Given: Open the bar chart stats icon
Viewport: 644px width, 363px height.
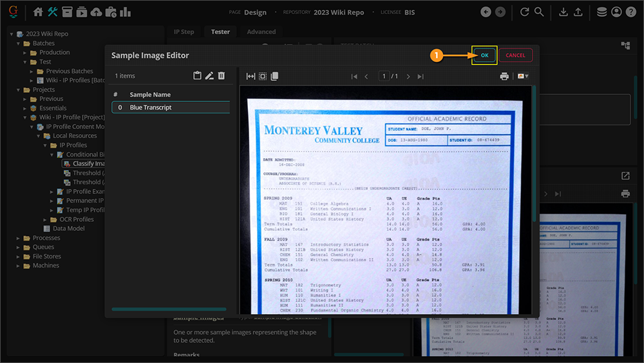Looking at the screenshot, I should 126,12.
